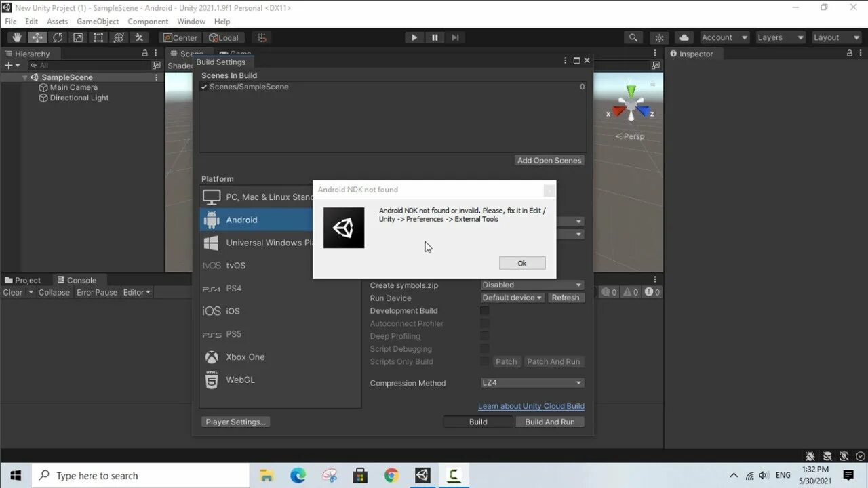Open Layout dropdown
This screenshot has width=868, height=488.
click(836, 37)
